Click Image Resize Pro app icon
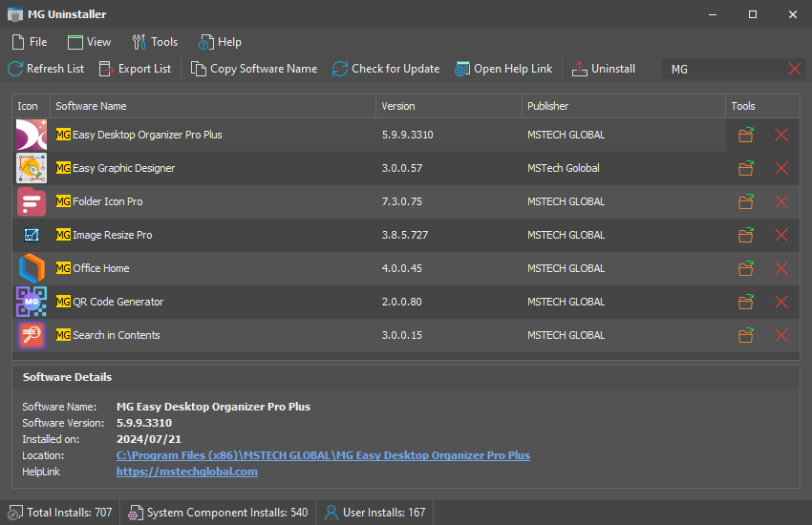 point(32,235)
